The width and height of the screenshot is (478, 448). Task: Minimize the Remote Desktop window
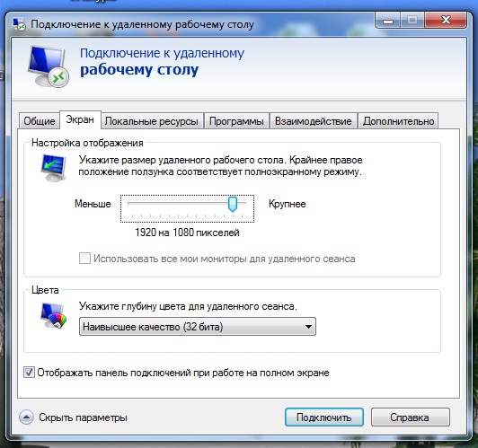click(387, 21)
